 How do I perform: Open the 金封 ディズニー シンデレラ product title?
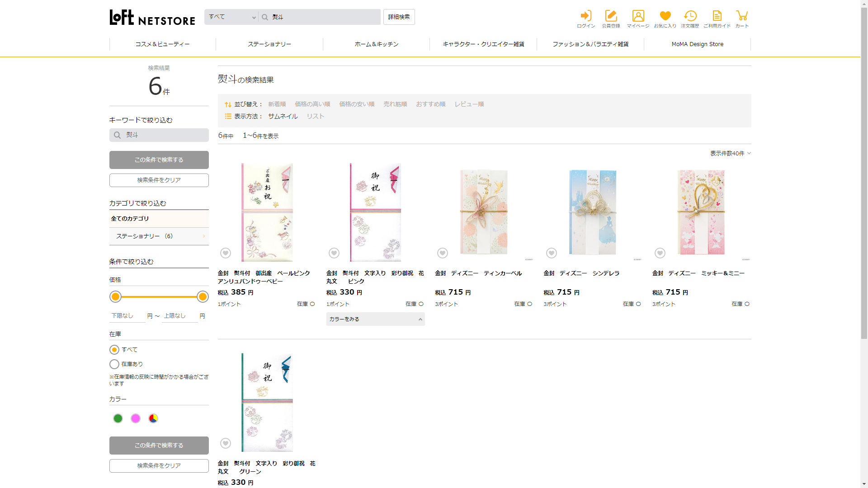coord(582,273)
